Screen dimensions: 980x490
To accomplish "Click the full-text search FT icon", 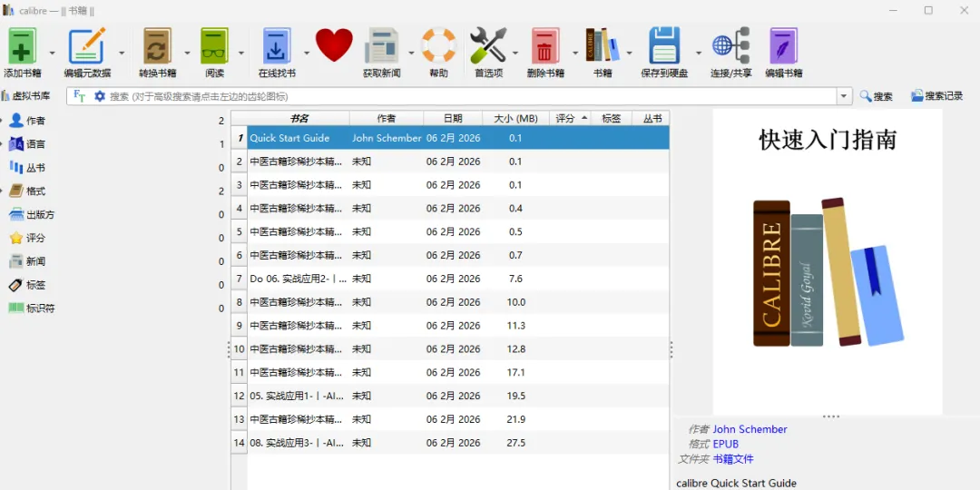I will point(79,95).
